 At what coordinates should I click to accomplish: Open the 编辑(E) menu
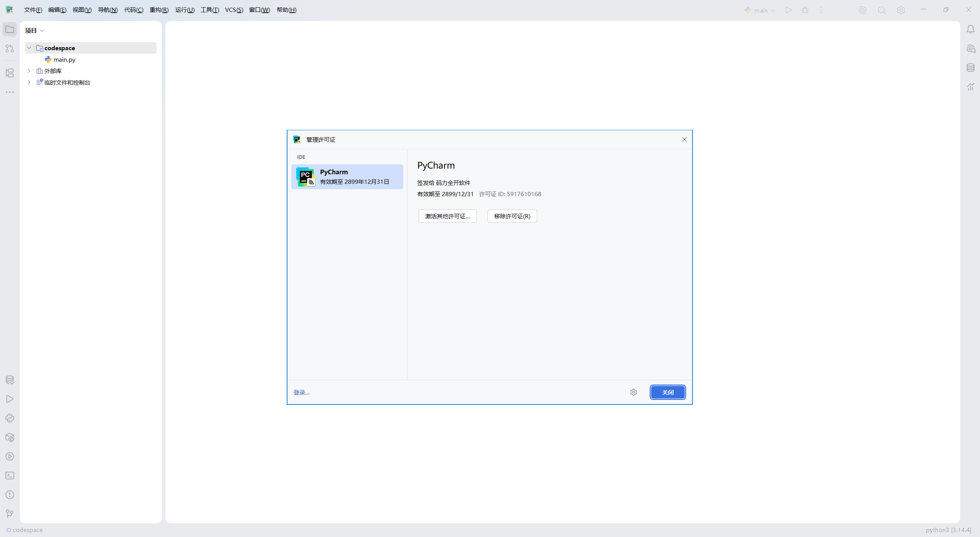tap(57, 10)
